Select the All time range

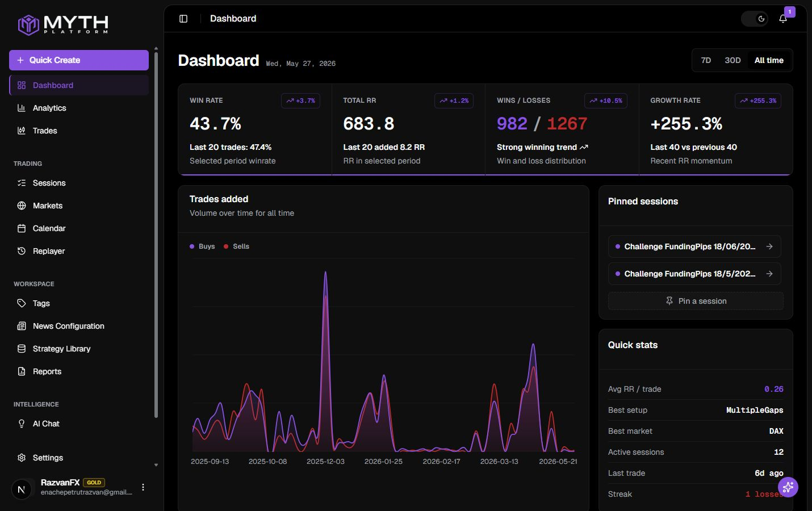769,60
